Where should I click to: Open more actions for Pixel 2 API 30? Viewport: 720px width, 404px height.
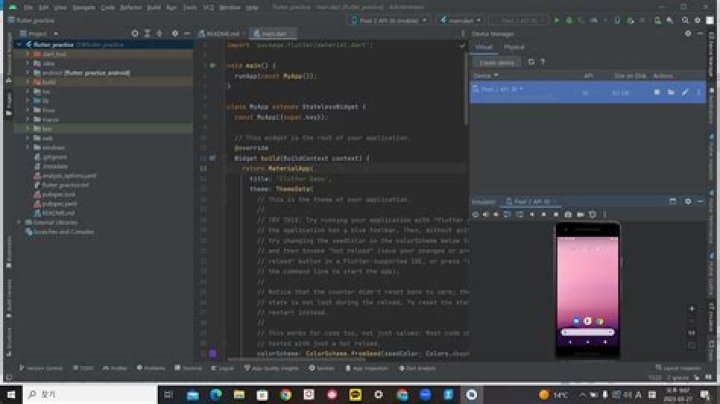698,92
